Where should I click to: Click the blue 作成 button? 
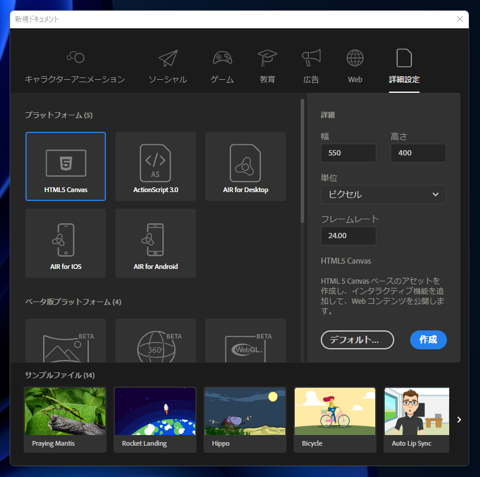(x=428, y=340)
